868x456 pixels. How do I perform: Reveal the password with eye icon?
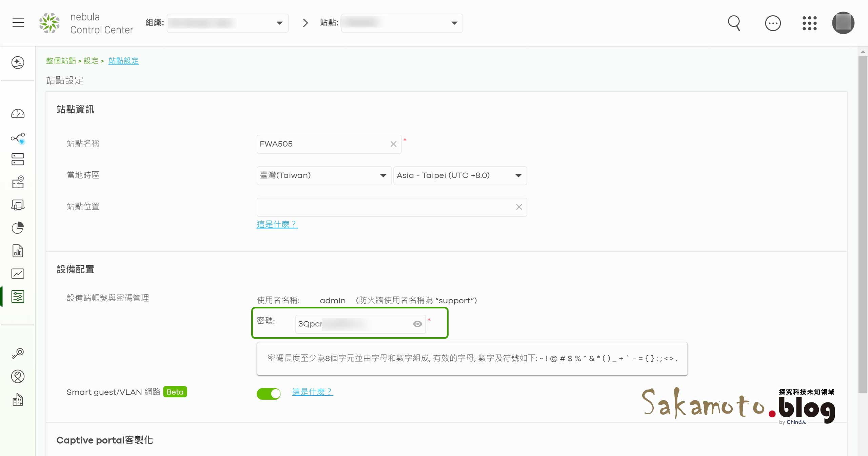[417, 324]
